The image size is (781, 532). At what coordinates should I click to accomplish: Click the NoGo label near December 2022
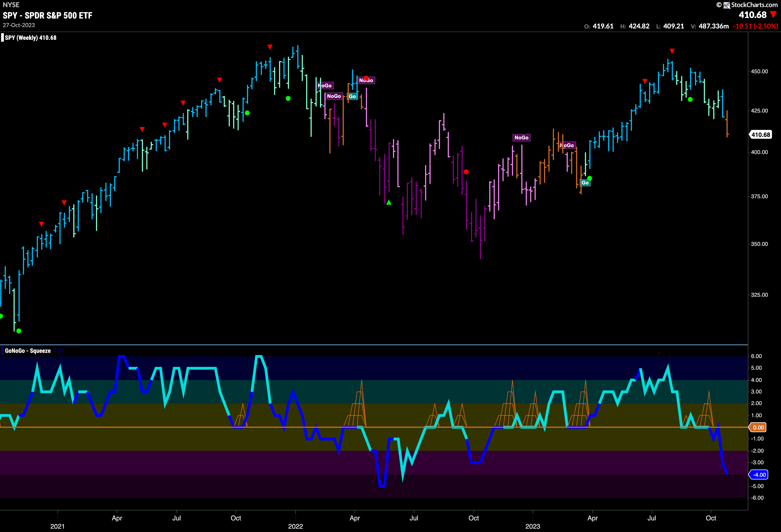tap(521, 137)
